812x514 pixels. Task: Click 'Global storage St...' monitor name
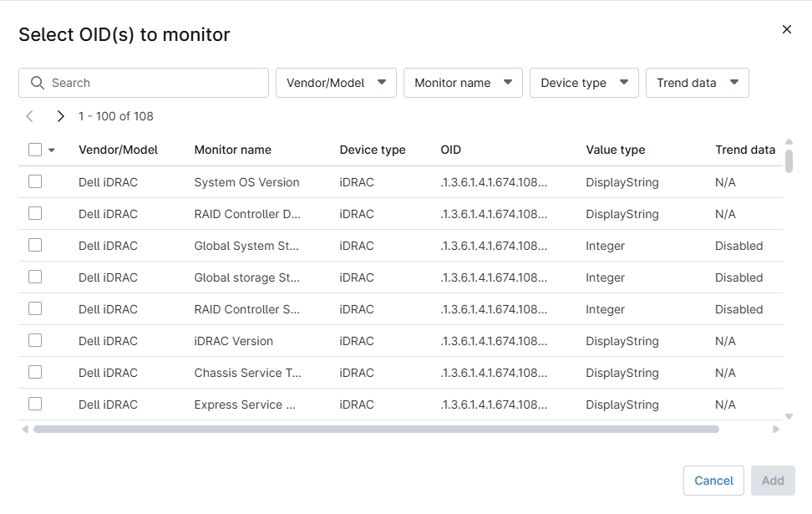[247, 277]
